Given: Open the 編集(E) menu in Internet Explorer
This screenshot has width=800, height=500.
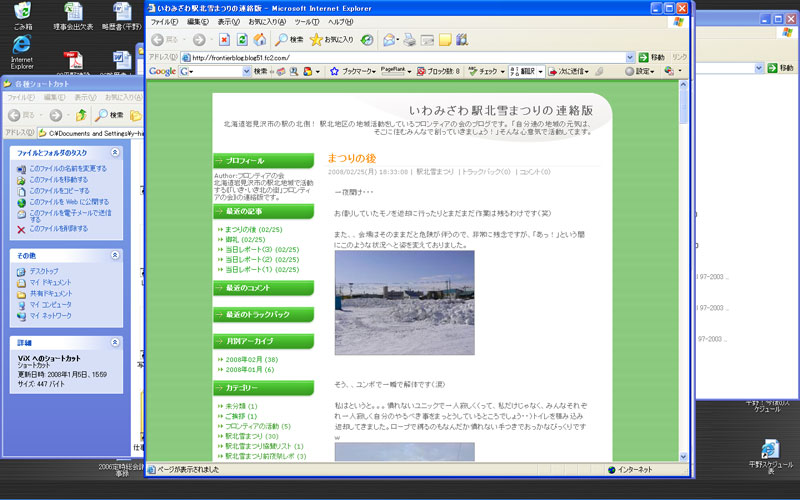Looking at the screenshot, I should [197, 22].
